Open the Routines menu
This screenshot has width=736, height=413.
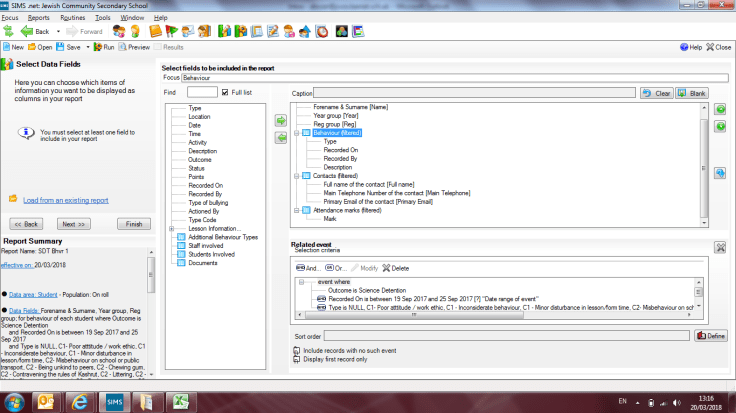tap(72, 18)
